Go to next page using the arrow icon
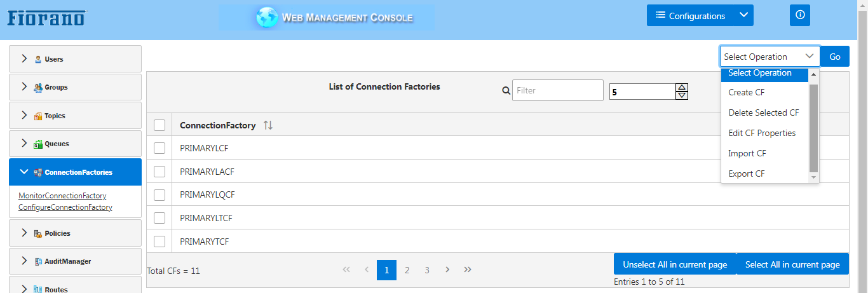The image size is (868, 293). (x=447, y=269)
